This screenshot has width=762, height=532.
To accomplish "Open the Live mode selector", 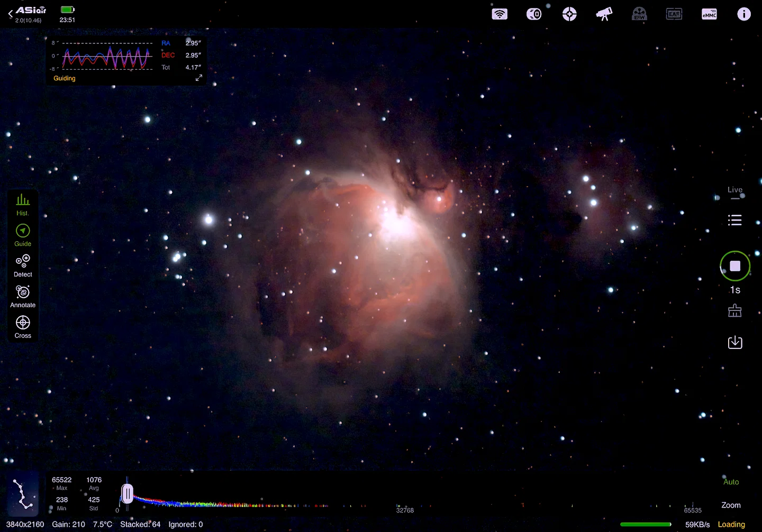I will coord(735,192).
